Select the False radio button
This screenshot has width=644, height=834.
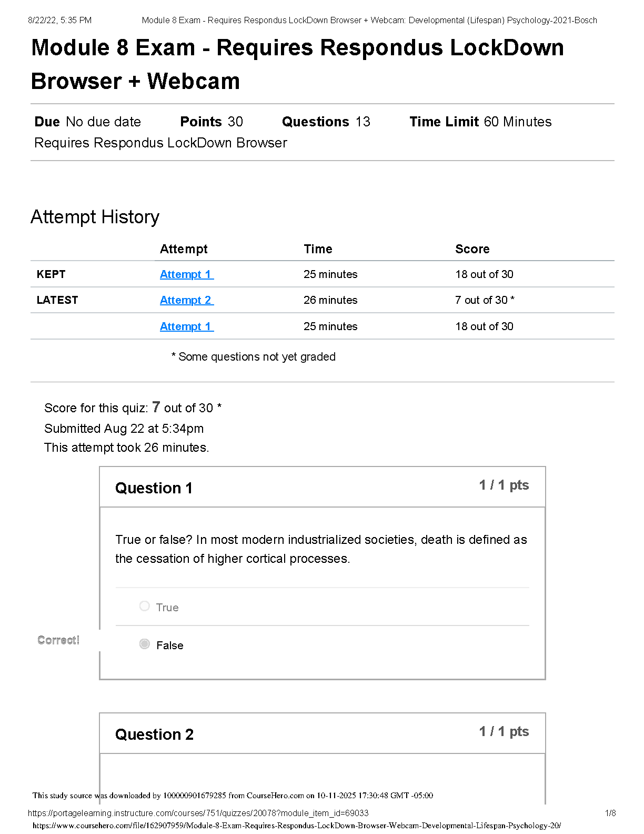point(145,644)
